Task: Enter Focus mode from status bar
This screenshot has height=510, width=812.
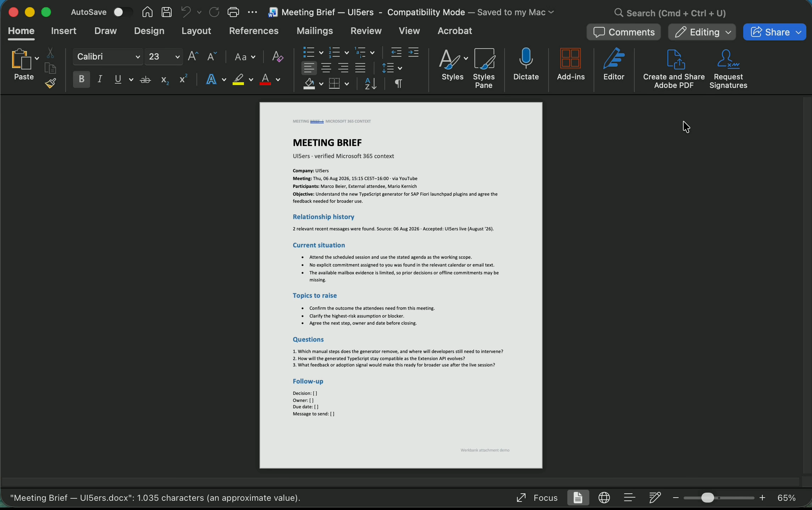Action: 537,498
